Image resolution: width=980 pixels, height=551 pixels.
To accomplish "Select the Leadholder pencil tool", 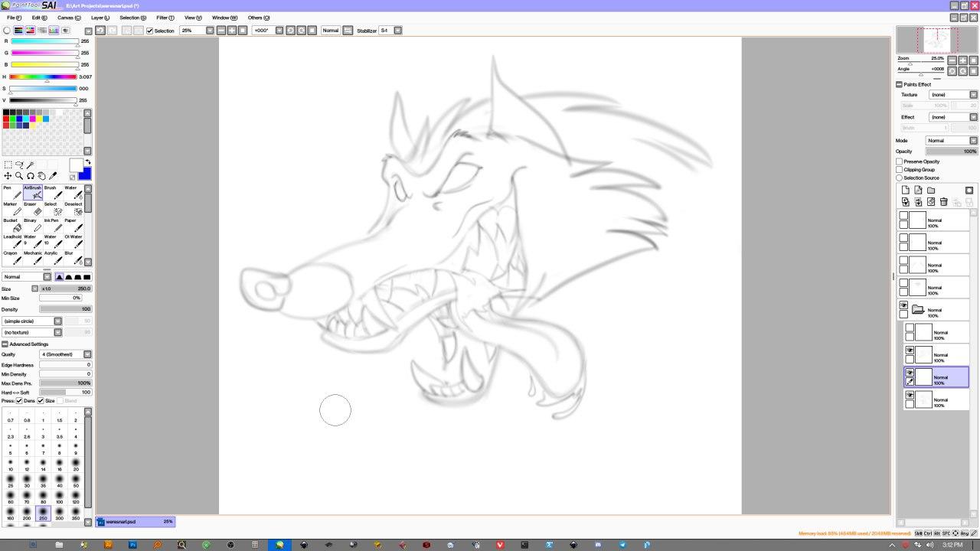I will 11,241.
